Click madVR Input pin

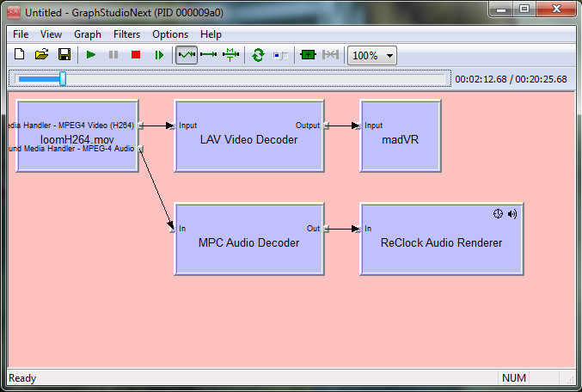[358, 126]
